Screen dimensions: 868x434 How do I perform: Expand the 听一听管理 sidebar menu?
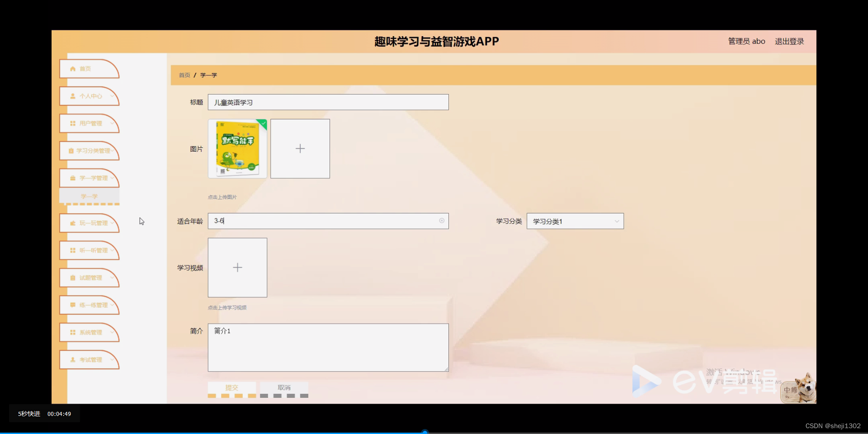(89, 250)
